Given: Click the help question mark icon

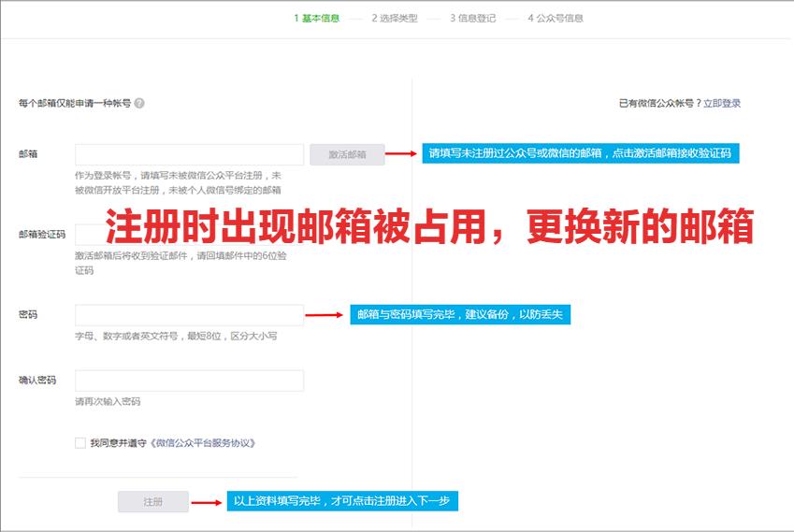Looking at the screenshot, I should (x=139, y=104).
